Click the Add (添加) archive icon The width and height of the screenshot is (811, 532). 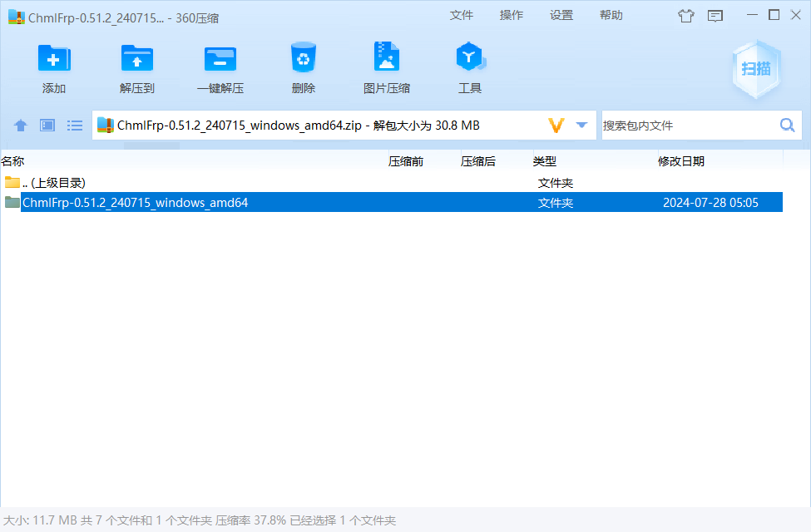pyautogui.click(x=54, y=59)
